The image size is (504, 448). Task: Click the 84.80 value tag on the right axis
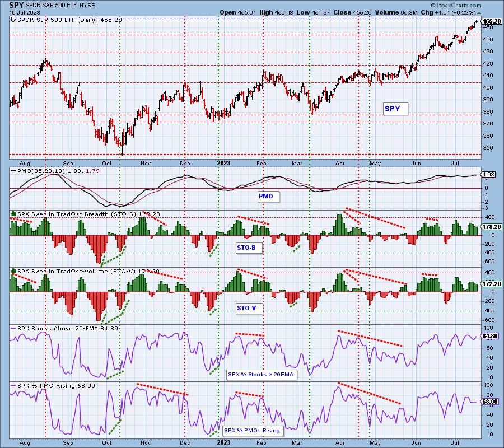click(x=490, y=336)
